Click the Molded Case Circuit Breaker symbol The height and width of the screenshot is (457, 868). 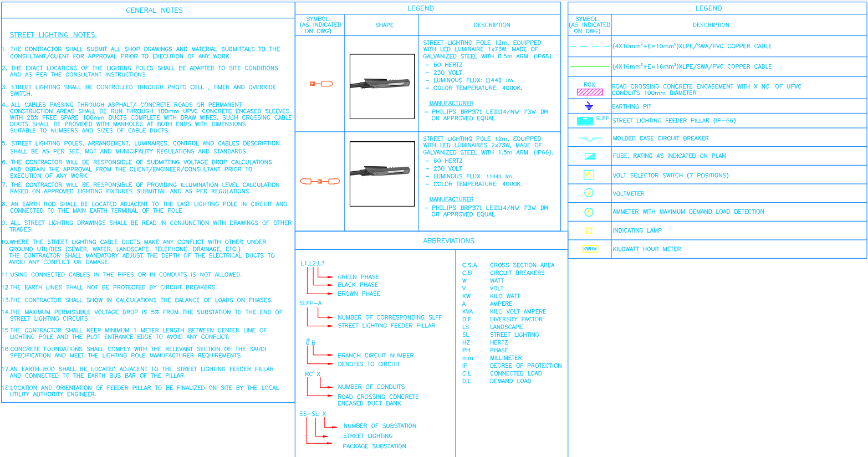(x=589, y=138)
